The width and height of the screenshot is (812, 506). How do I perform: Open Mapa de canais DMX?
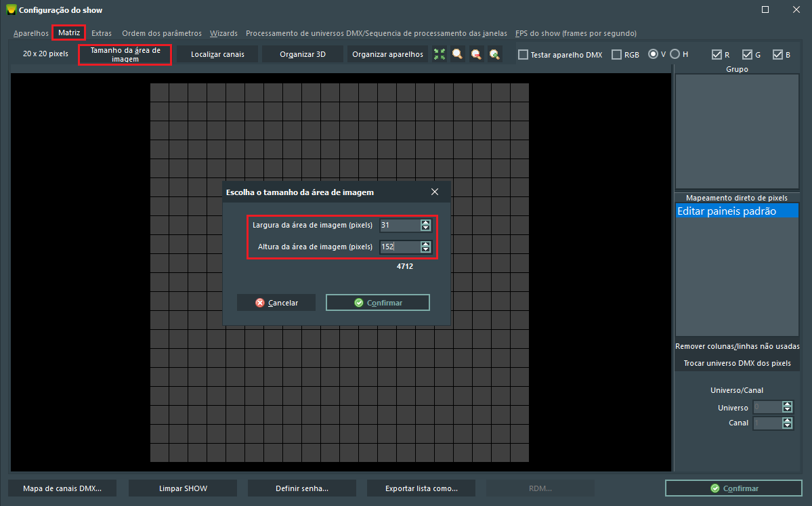pos(62,488)
